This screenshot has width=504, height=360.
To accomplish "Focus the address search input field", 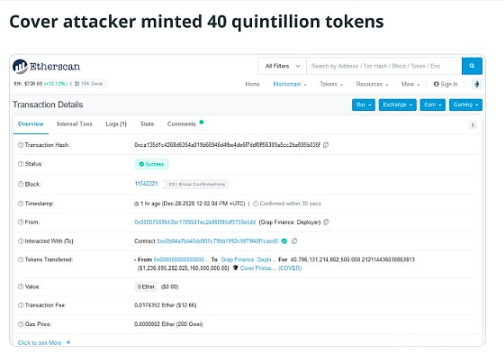I will click(x=384, y=66).
